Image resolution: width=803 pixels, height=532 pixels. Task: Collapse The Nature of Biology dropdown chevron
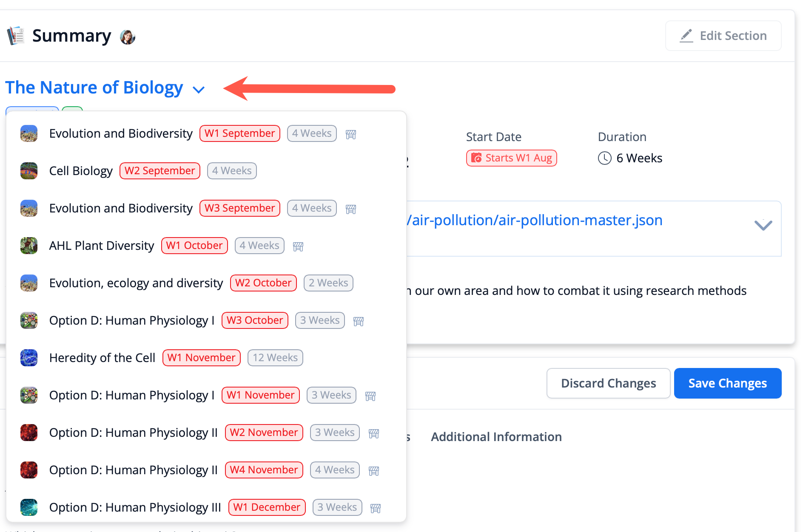[x=199, y=89]
